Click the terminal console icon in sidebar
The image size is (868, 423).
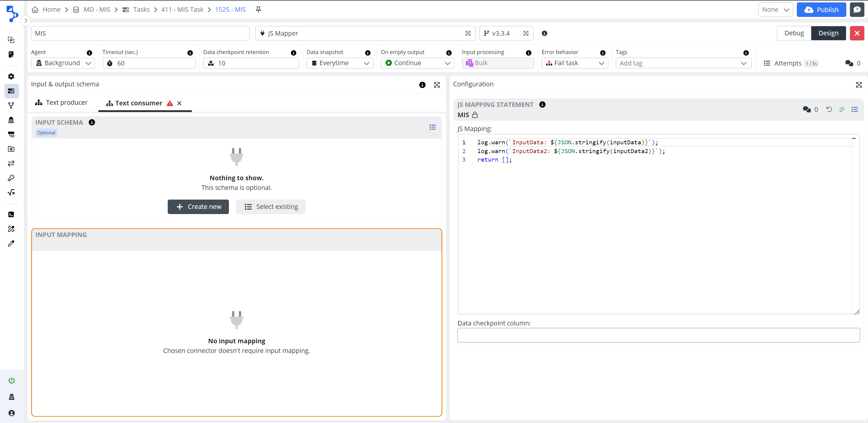click(11, 215)
